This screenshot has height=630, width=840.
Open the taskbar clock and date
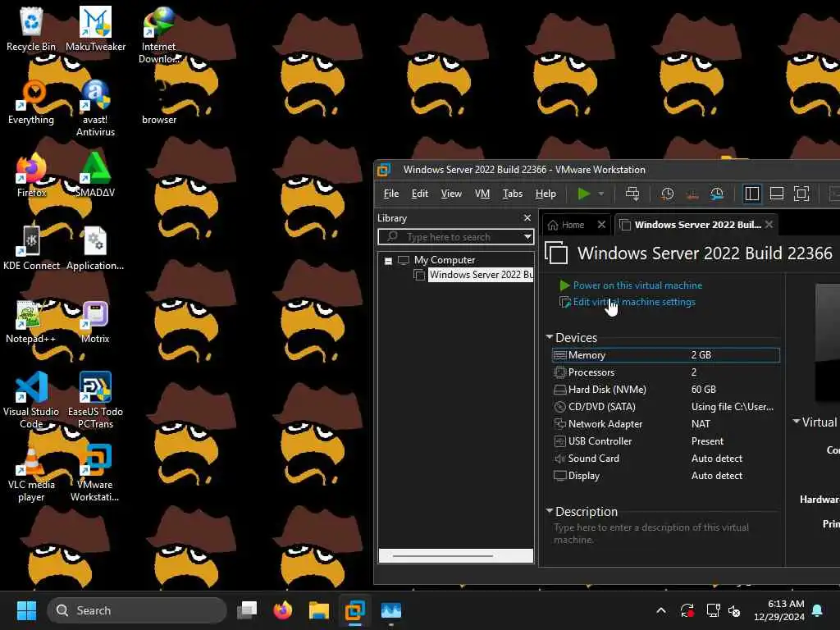[x=779, y=610]
